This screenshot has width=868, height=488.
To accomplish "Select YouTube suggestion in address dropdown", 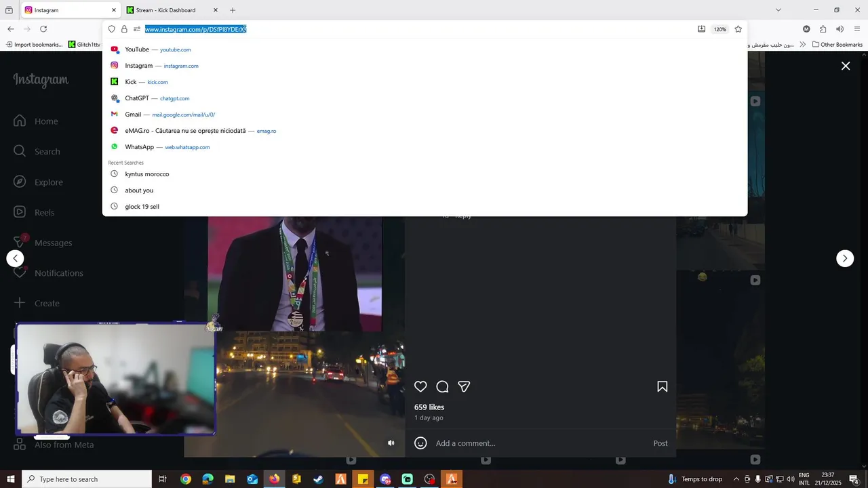I will pos(425,49).
